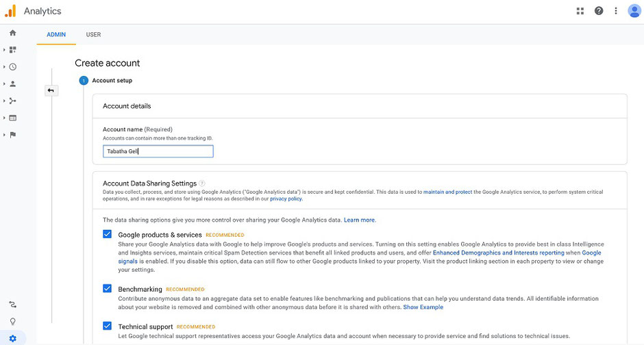This screenshot has height=345, width=644.
Task: Open Enhanced Demographics and Interests reporting link
Action: point(499,253)
